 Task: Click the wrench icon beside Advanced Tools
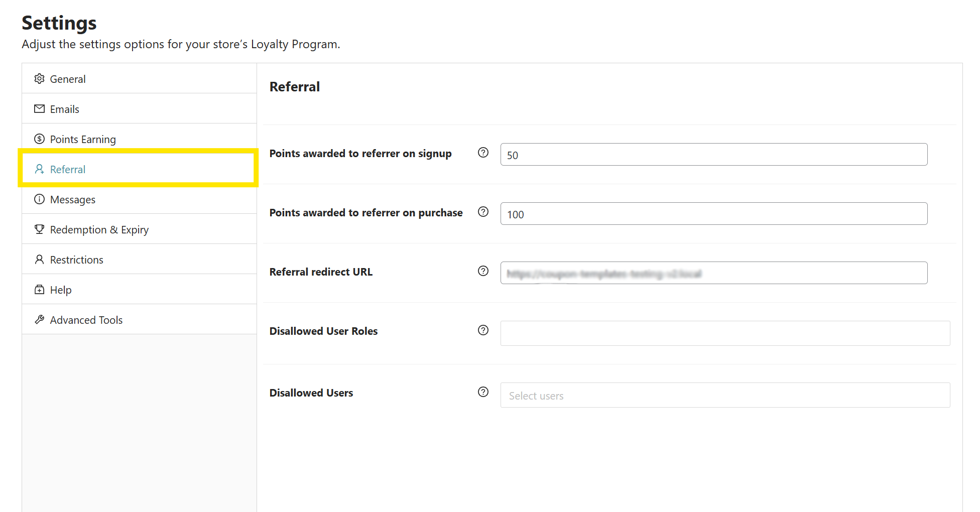(39, 320)
